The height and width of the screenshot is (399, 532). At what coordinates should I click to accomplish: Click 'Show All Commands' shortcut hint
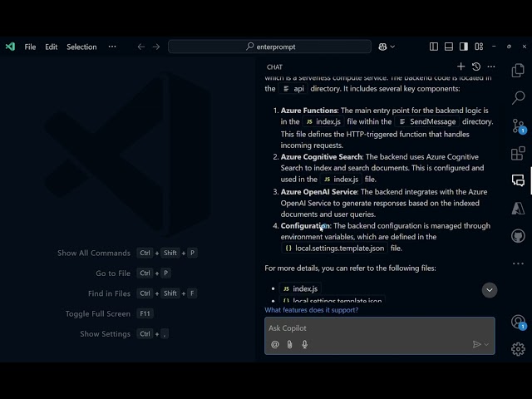tap(94, 253)
